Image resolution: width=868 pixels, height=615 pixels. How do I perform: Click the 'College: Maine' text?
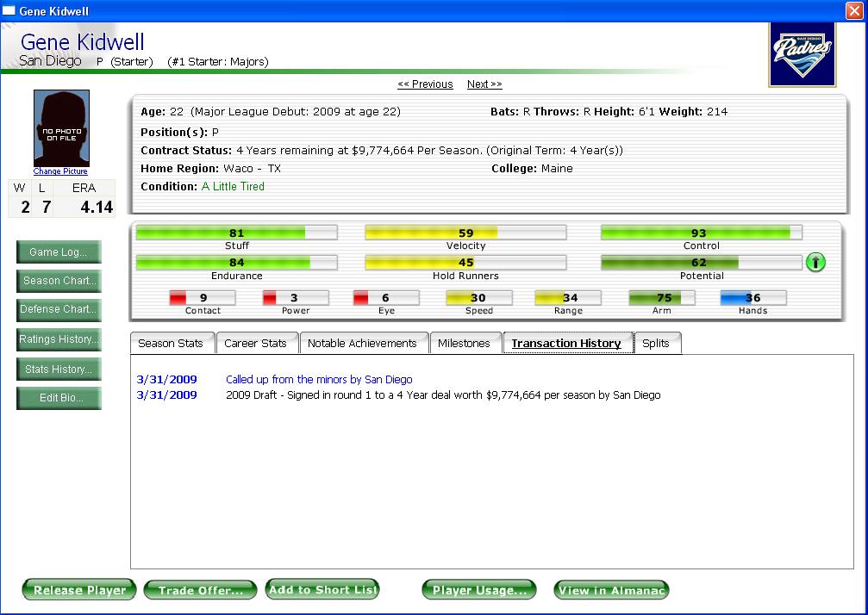(532, 169)
